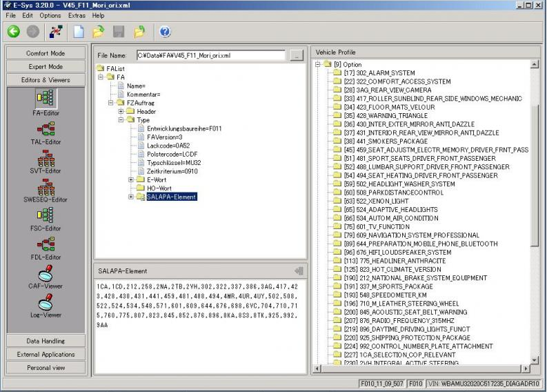Collapse the FZAuftrag tree node
Image resolution: width=547 pixels, height=392 pixels.
[110, 103]
